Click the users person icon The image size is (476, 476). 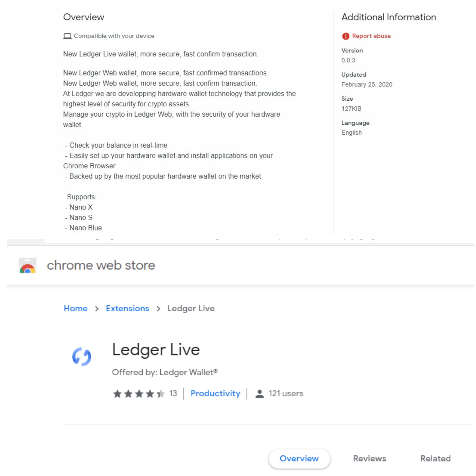tap(260, 394)
